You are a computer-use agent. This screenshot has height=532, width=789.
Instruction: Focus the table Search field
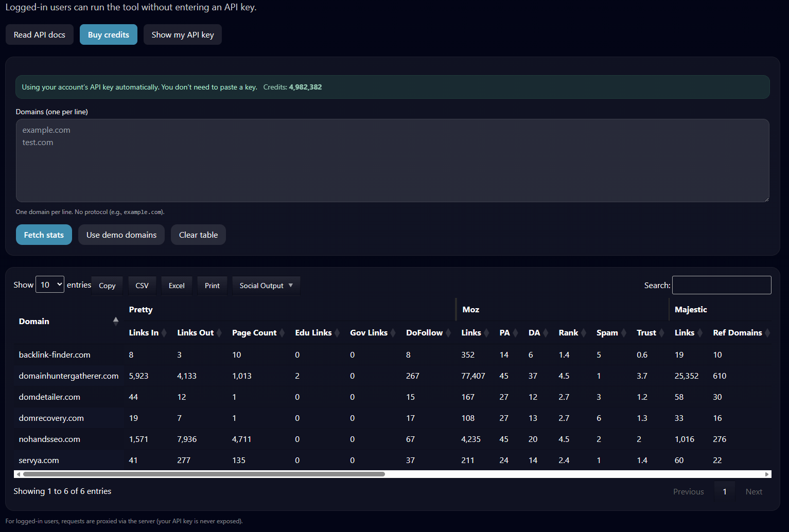tap(722, 285)
